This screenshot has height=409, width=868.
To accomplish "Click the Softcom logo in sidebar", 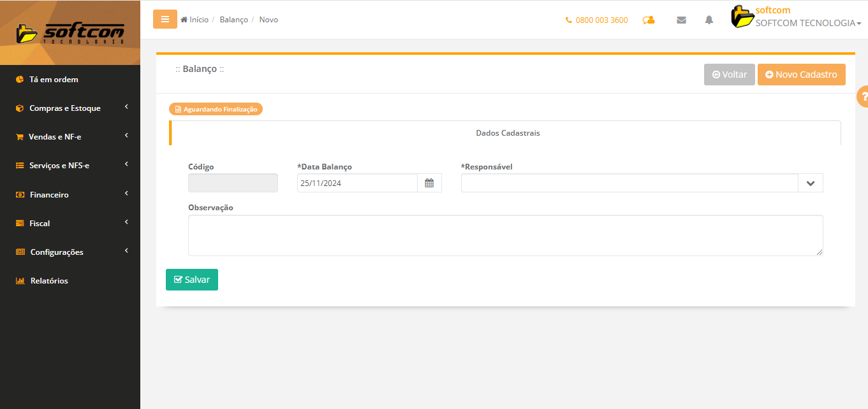I will [x=70, y=32].
